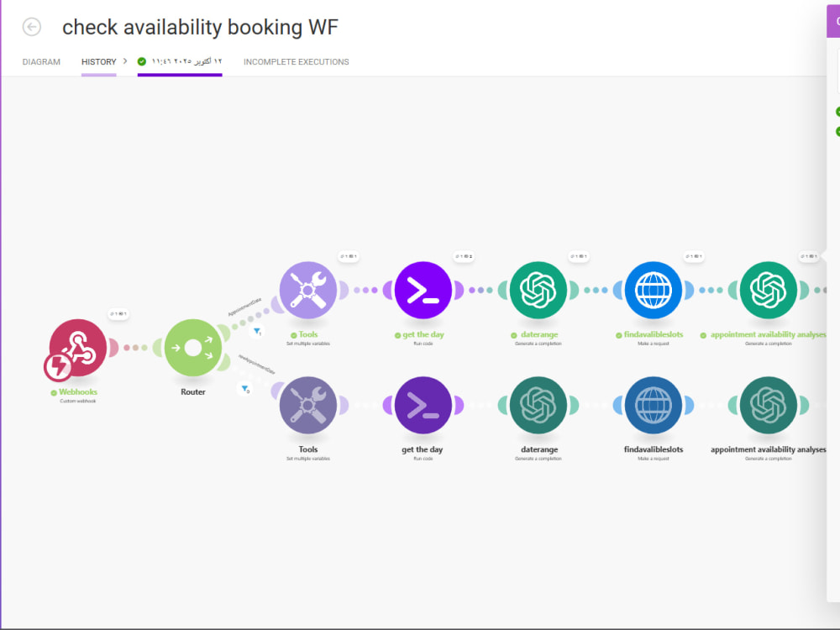Select the lower get the day module
This screenshot has width=840, height=630.
coord(423,406)
